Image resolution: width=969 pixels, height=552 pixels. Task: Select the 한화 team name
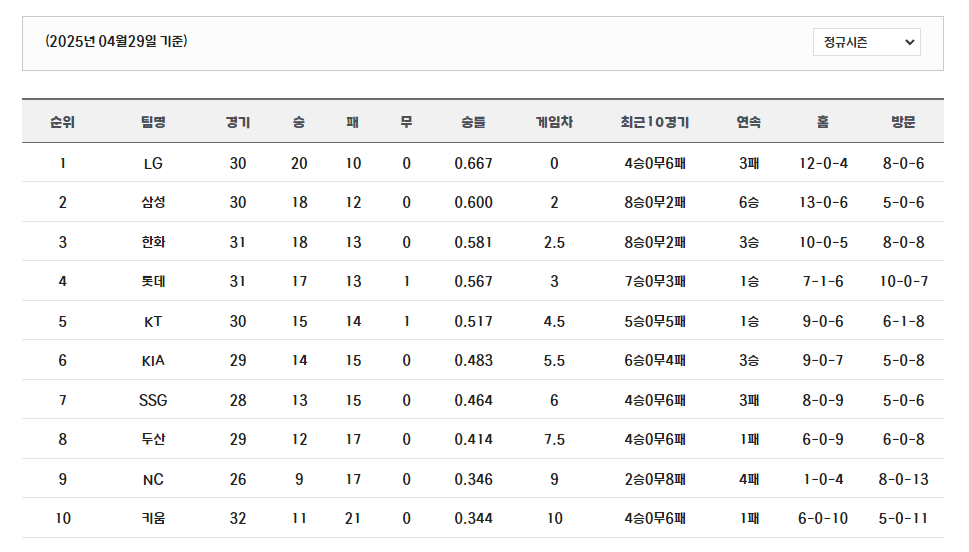point(153,242)
